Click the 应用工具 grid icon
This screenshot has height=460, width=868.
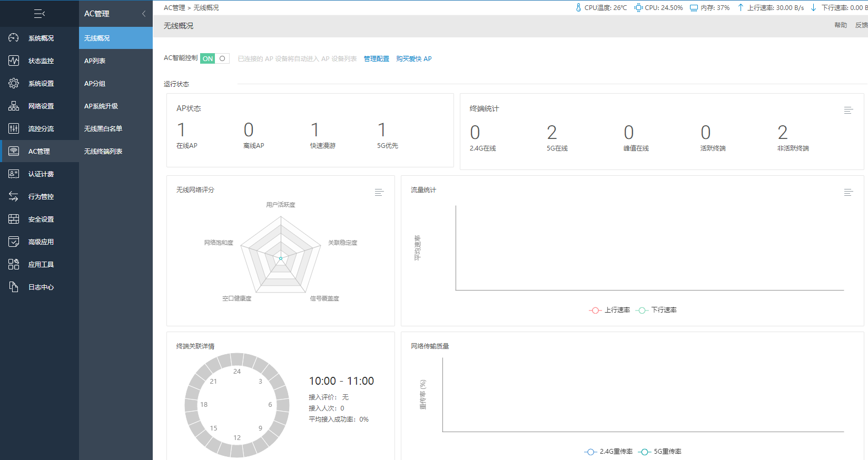point(14,264)
